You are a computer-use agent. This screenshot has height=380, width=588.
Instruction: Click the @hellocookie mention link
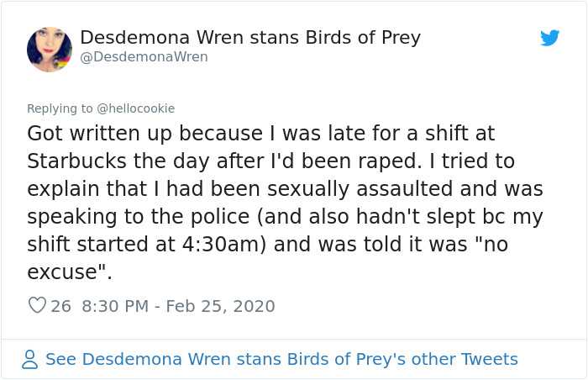136,108
